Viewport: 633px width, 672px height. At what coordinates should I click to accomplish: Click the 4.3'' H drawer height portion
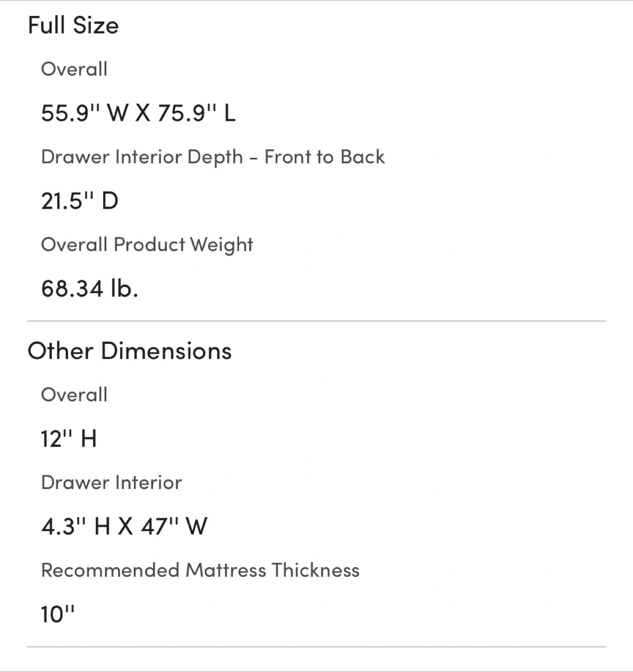(x=76, y=527)
